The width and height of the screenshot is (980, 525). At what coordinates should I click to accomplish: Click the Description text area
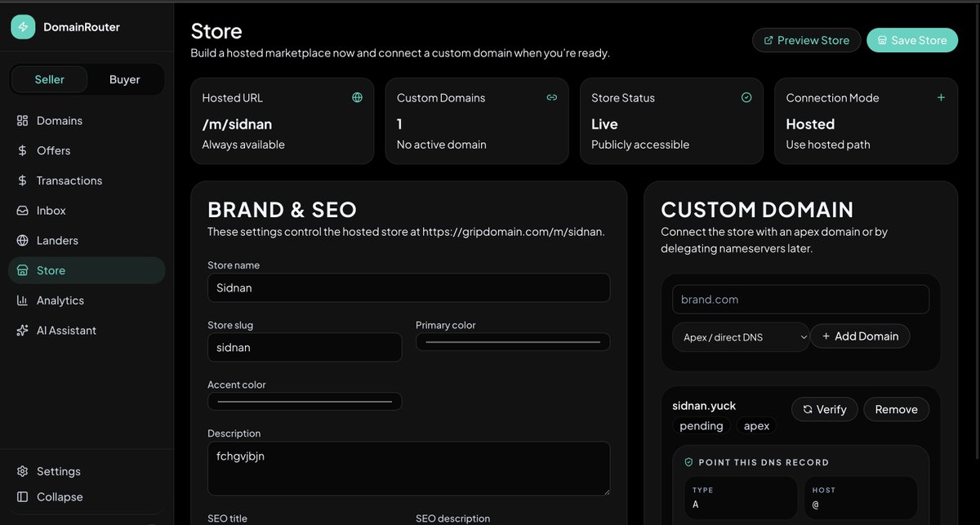[x=408, y=469]
